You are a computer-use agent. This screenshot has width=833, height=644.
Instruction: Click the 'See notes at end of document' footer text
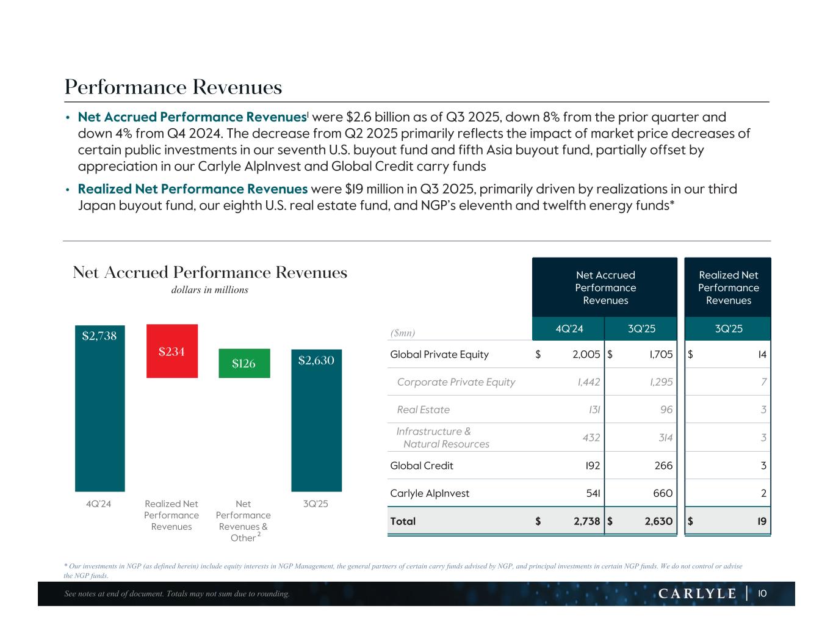point(177,594)
